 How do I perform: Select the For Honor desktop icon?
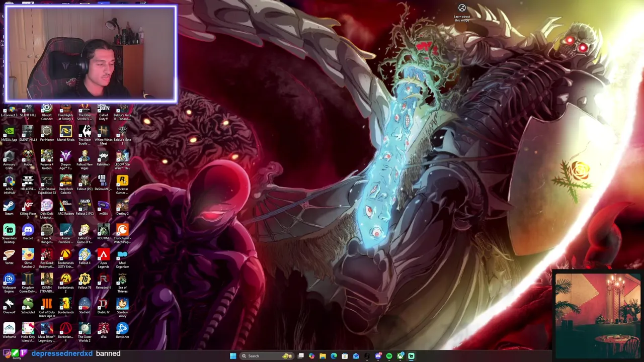(47, 134)
